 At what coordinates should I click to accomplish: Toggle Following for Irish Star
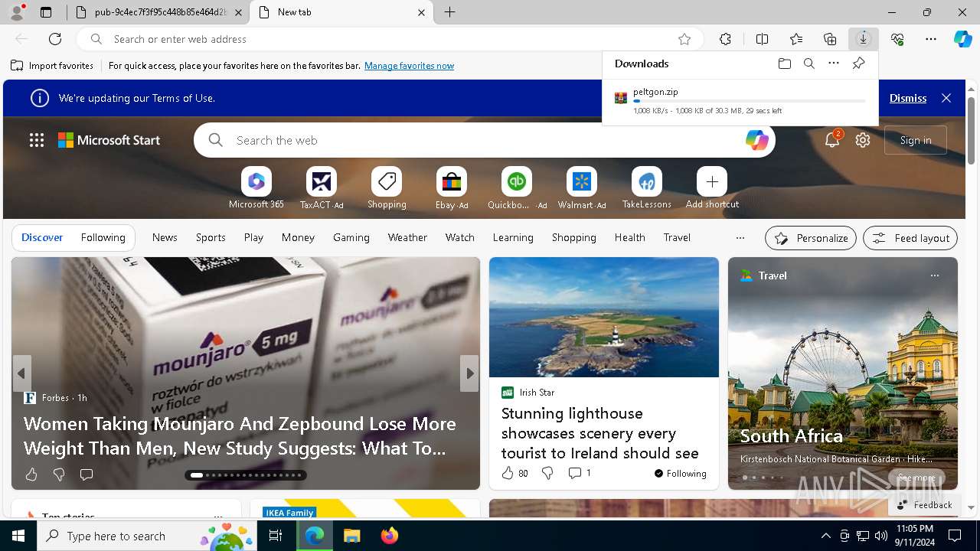[x=680, y=474]
